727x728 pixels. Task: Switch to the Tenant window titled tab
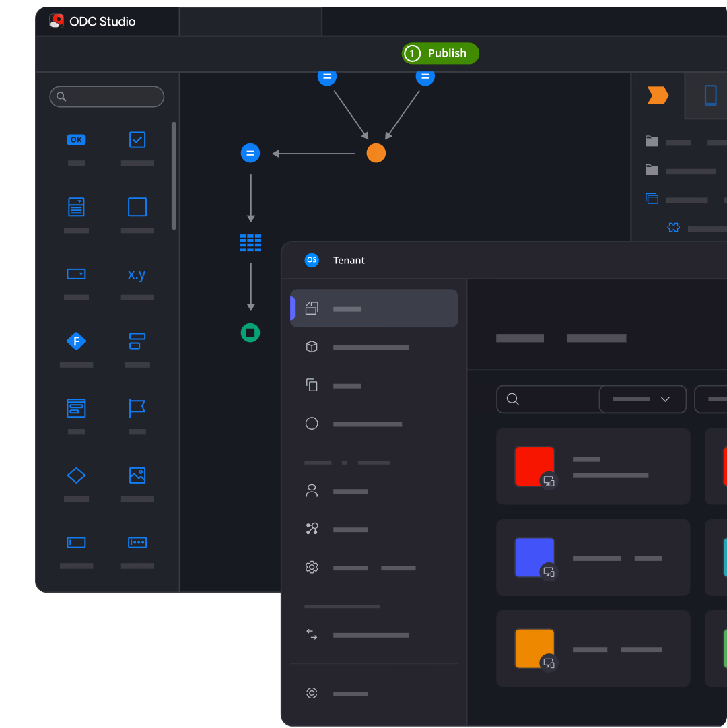[x=349, y=260]
